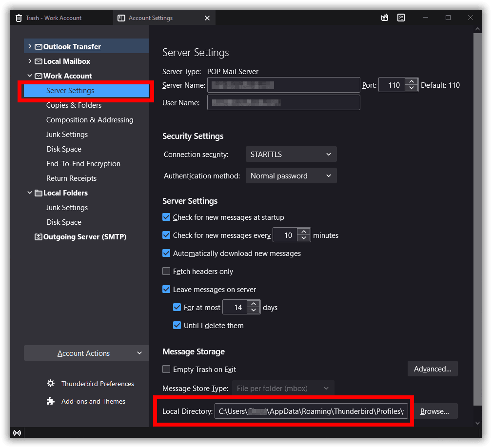Click the Advanced... button
The width and height of the screenshot is (492, 448).
(x=433, y=369)
